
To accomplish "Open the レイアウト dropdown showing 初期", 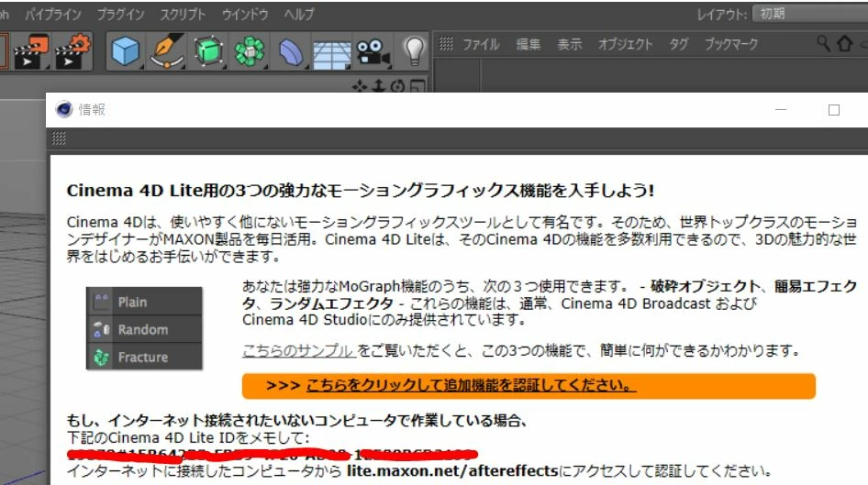I will click(x=810, y=14).
